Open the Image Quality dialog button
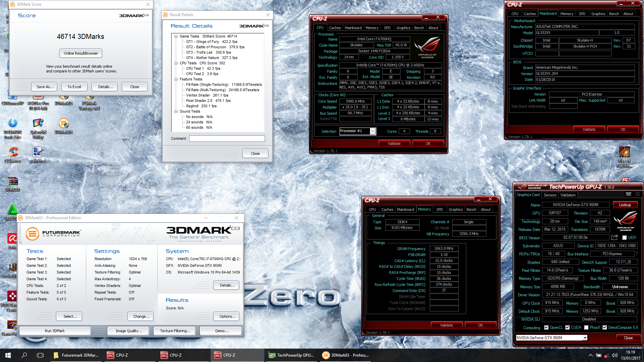The height and width of the screenshot is (362, 644). point(129,331)
